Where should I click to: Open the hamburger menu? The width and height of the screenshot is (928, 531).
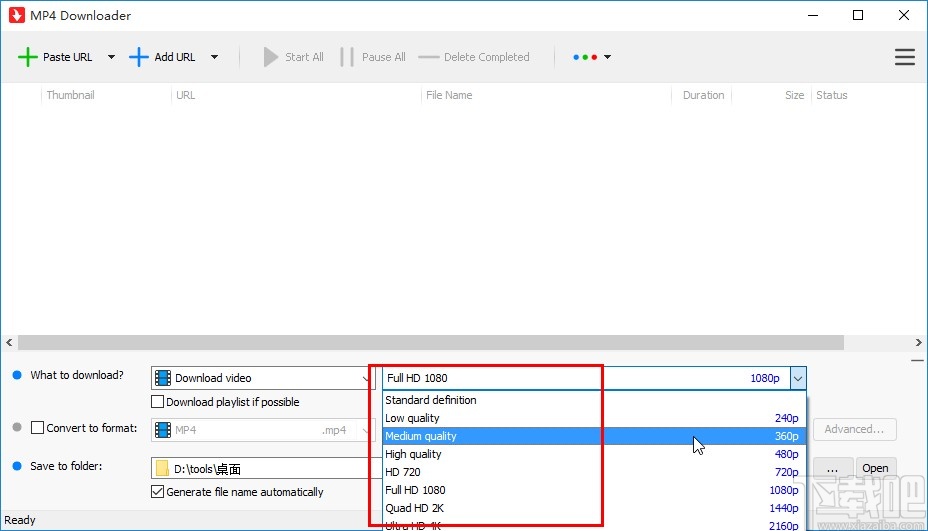coord(904,57)
